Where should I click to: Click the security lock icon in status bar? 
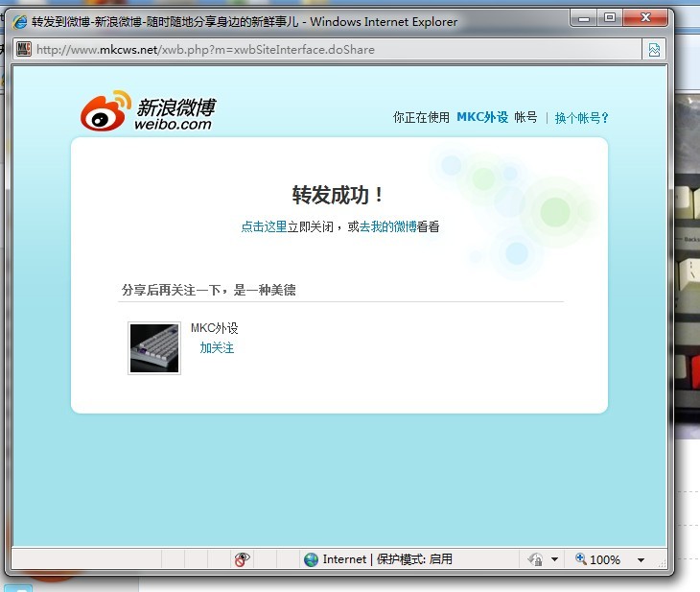pos(535,559)
